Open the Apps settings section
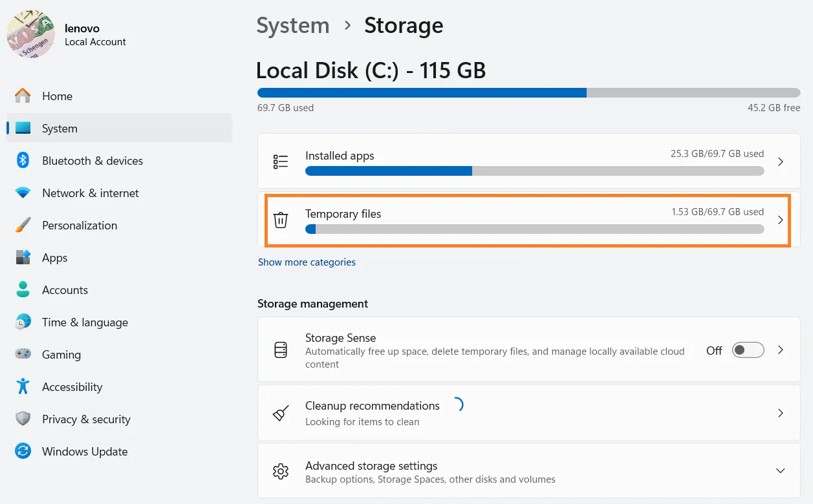Image resolution: width=813 pixels, height=504 pixels. pos(54,257)
